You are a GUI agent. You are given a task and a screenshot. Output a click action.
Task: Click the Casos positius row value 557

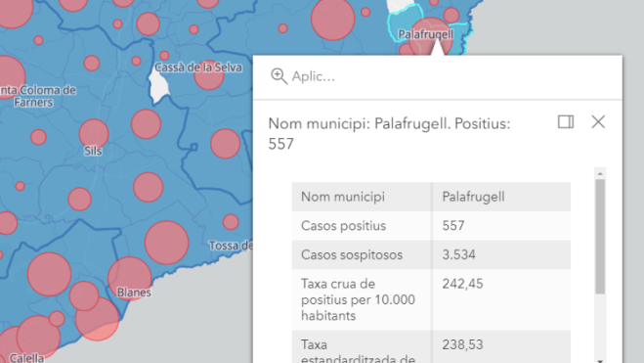pyautogui.click(x=453, y=226)
